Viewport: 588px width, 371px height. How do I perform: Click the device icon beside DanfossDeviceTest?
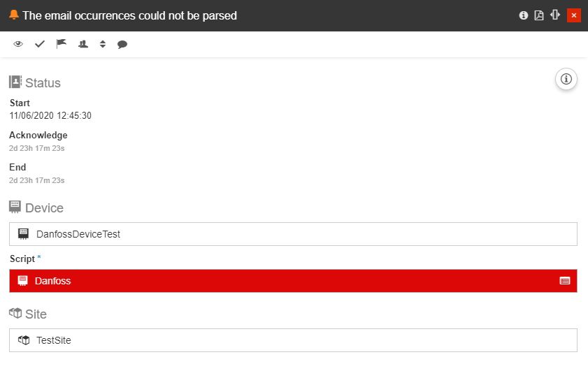coord(23,234)
